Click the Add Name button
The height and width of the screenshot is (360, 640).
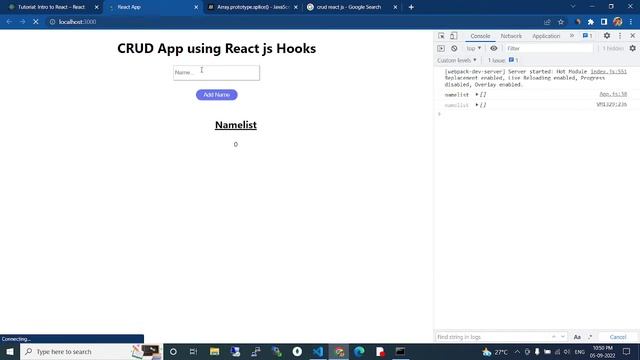[217, 95]
